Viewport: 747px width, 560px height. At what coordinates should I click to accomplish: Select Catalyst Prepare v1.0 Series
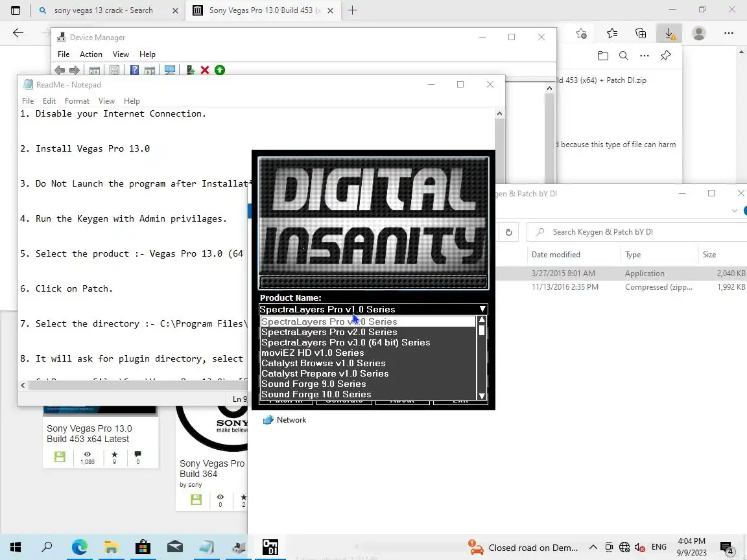[x=368, y=374]
